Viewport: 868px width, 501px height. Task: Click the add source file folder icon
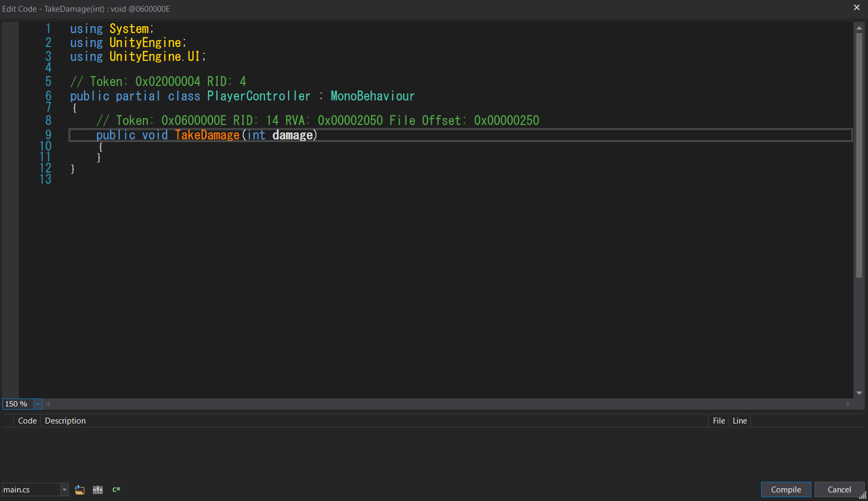point(80,490)
